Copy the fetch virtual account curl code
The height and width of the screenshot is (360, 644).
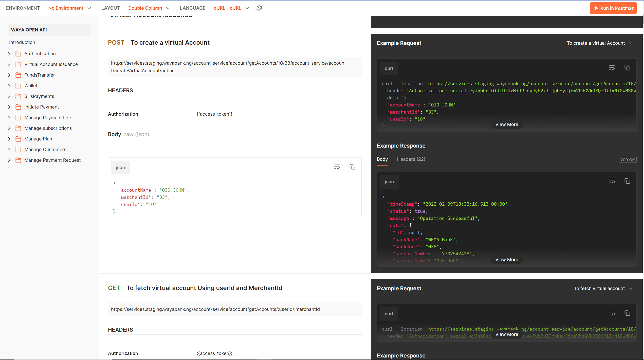click(627, 313)
